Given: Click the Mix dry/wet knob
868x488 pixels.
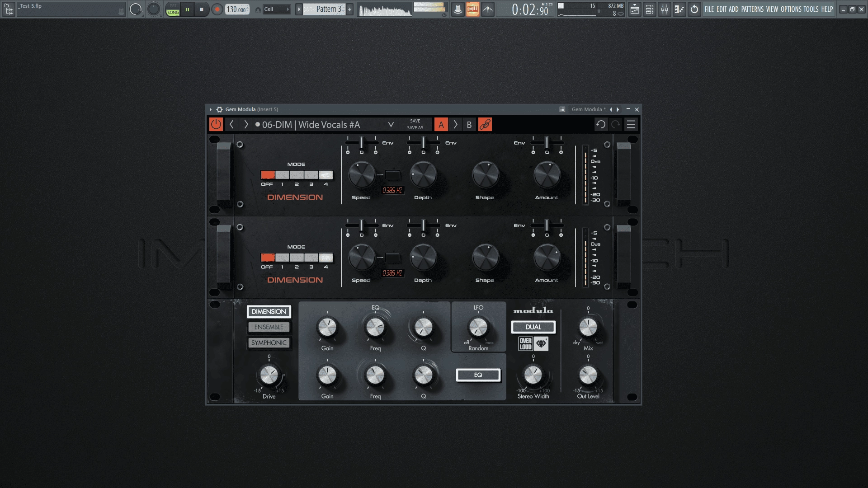Looking at the screenshot, I should click(588, 327).
